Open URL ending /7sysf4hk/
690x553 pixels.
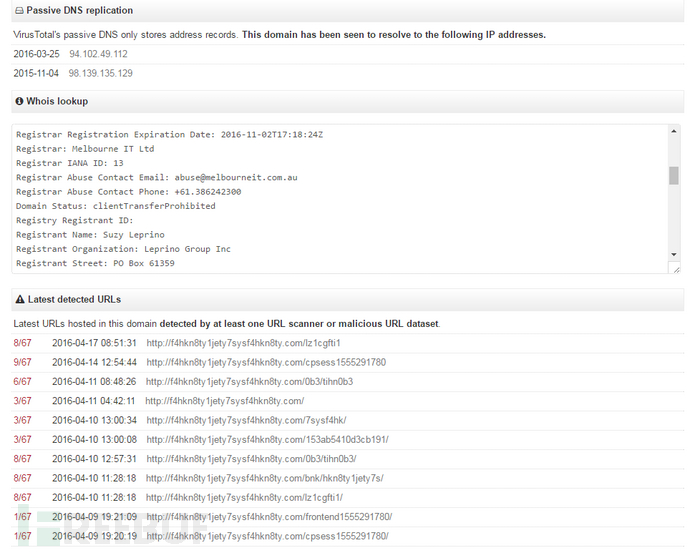click(x=246, y=421)
